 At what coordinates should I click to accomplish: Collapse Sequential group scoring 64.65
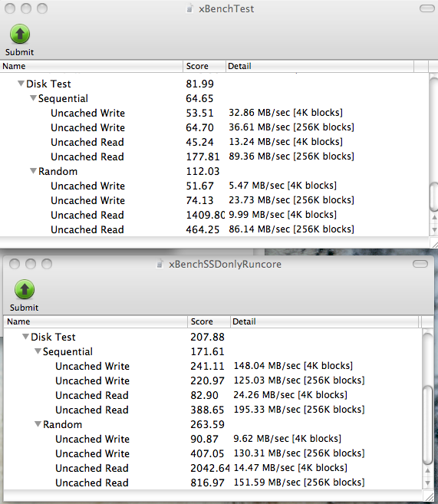pos(33,98)
